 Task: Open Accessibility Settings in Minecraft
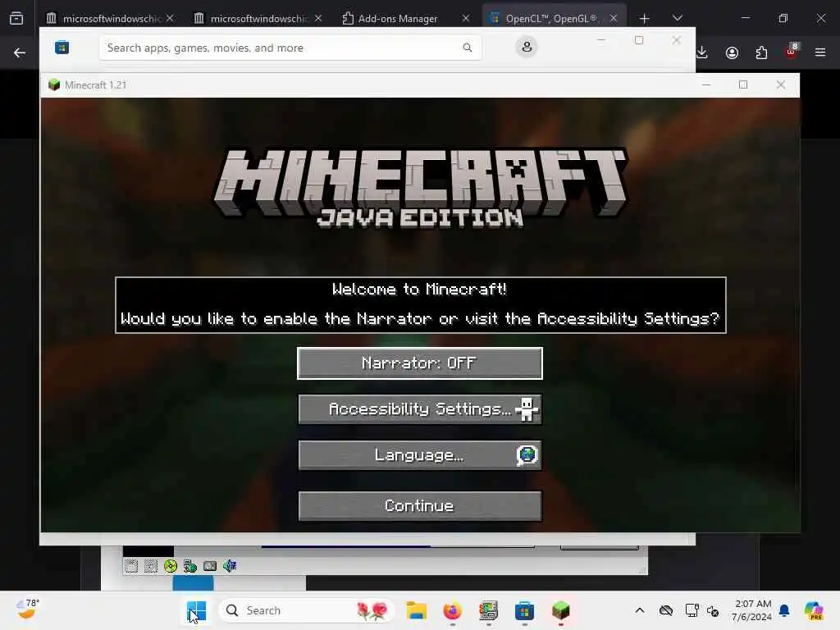(419, 409)
